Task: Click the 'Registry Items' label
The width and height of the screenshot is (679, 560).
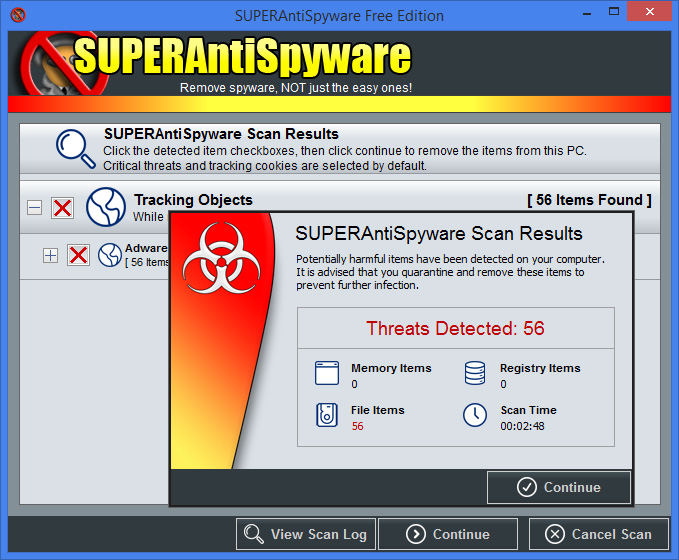Action: [540, 368]
